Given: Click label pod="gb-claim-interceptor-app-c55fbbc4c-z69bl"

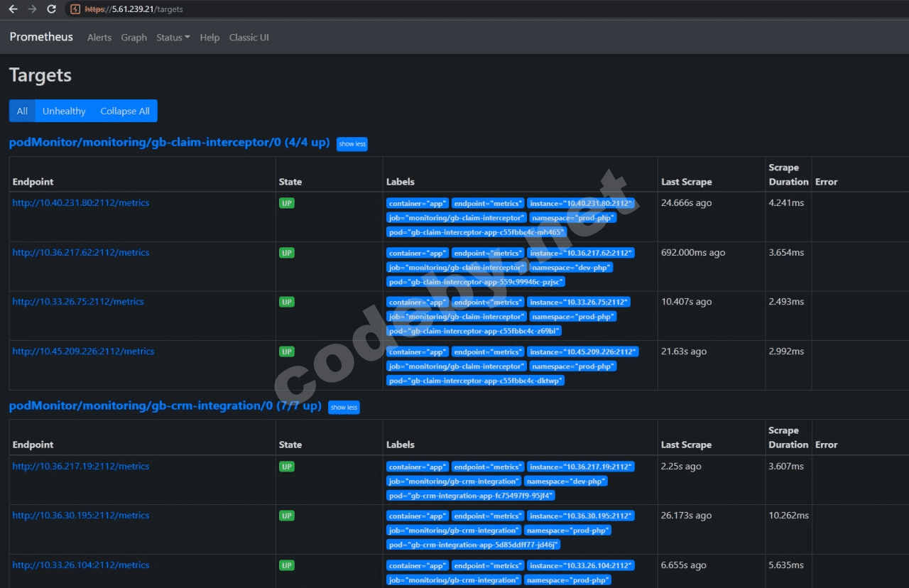Looking at the screenshot, I should [x=474, y=331].
